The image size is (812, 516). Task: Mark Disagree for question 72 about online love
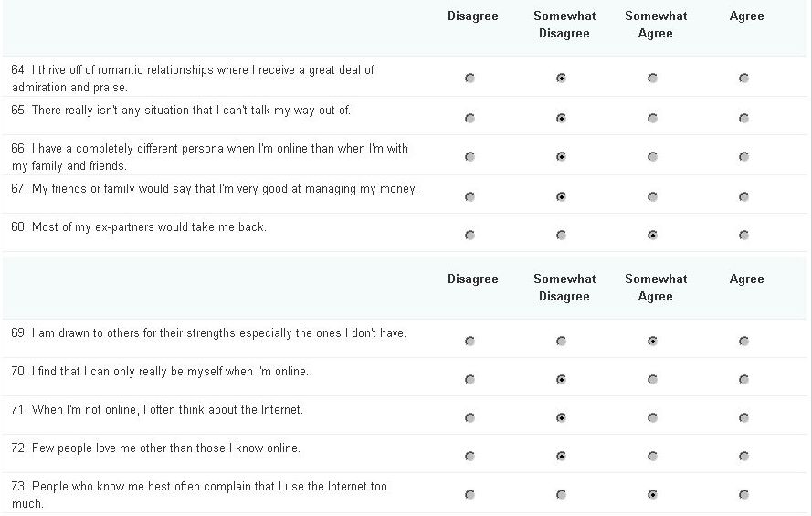[469, 456]
